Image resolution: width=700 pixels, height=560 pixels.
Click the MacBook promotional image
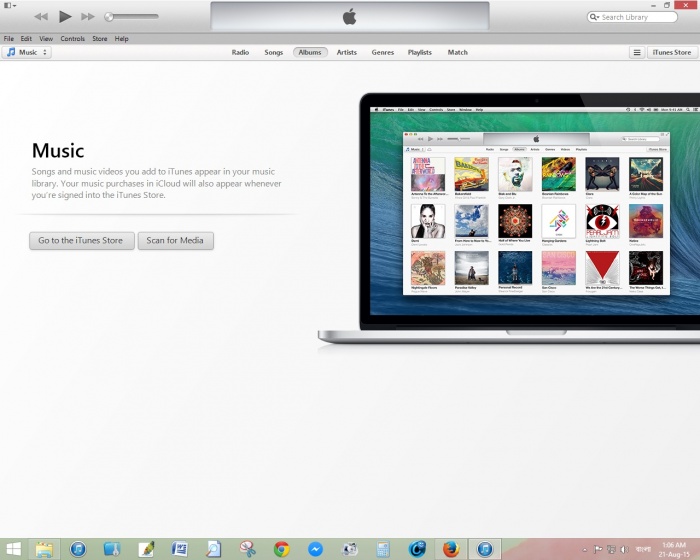pos(509,218)
